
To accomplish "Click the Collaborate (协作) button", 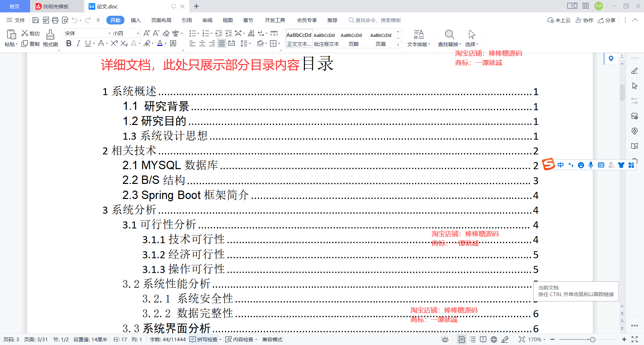I will [585, 20].
